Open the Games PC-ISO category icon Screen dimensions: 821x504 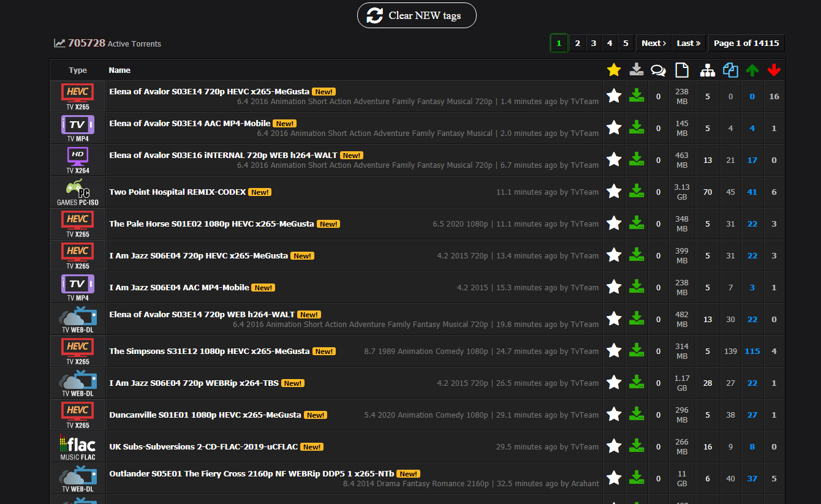click(x=78, y=192)
